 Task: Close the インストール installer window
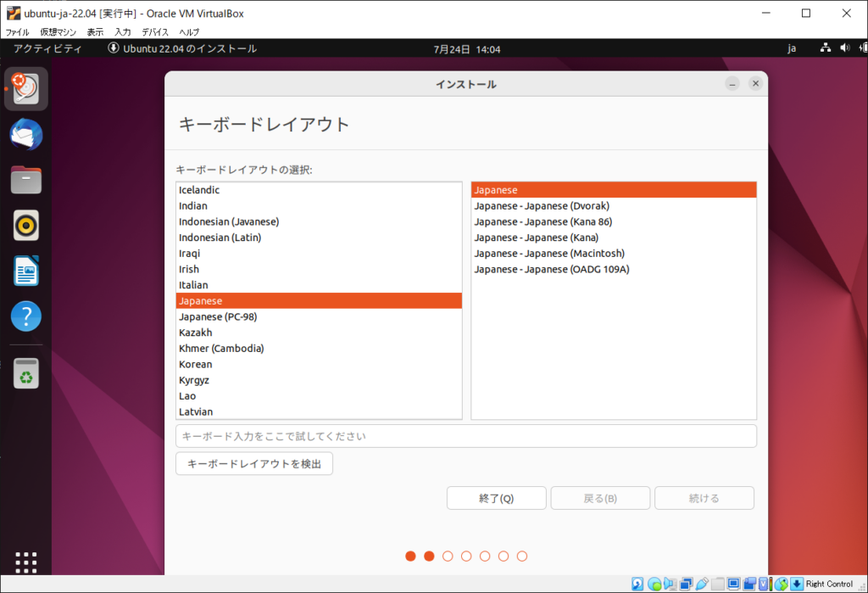[x=755, y=84]
